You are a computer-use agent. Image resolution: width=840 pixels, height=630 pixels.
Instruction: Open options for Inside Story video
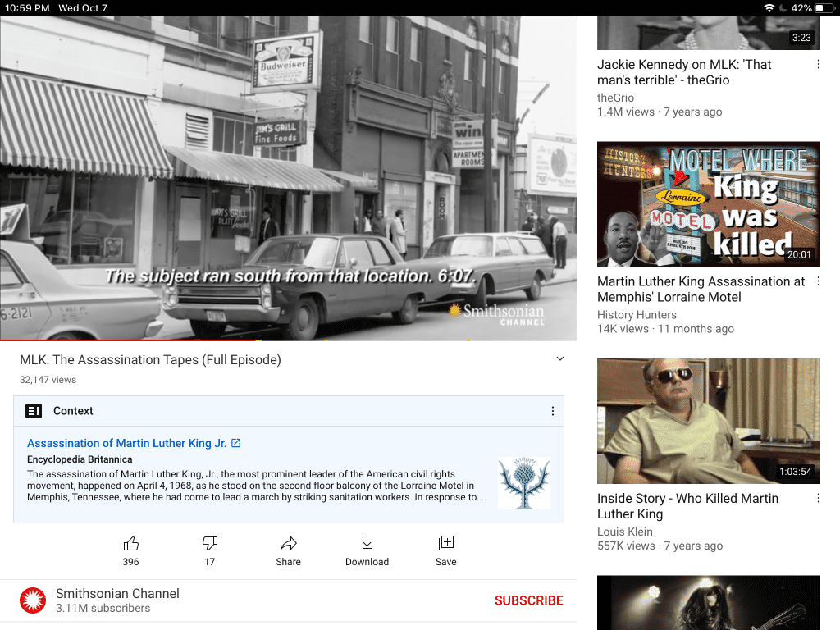click(x=819, y=499)
